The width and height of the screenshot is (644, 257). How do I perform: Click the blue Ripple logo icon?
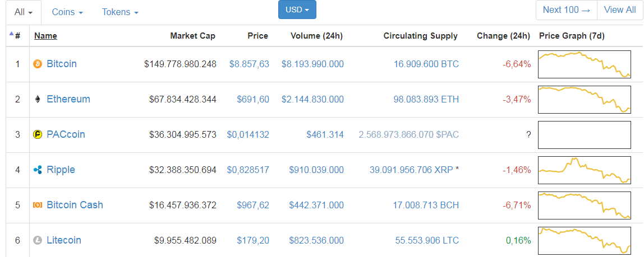point(38,170)
